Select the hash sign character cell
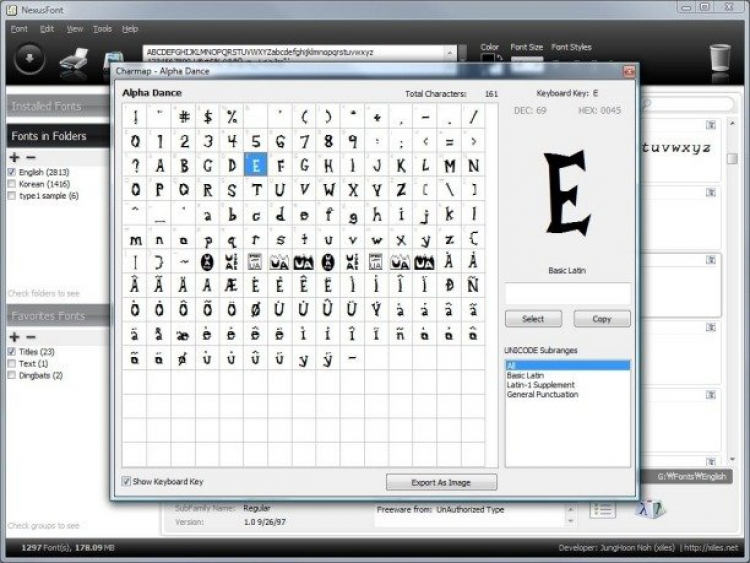Viewport: 750px width, 563px height. click(184, 117)
